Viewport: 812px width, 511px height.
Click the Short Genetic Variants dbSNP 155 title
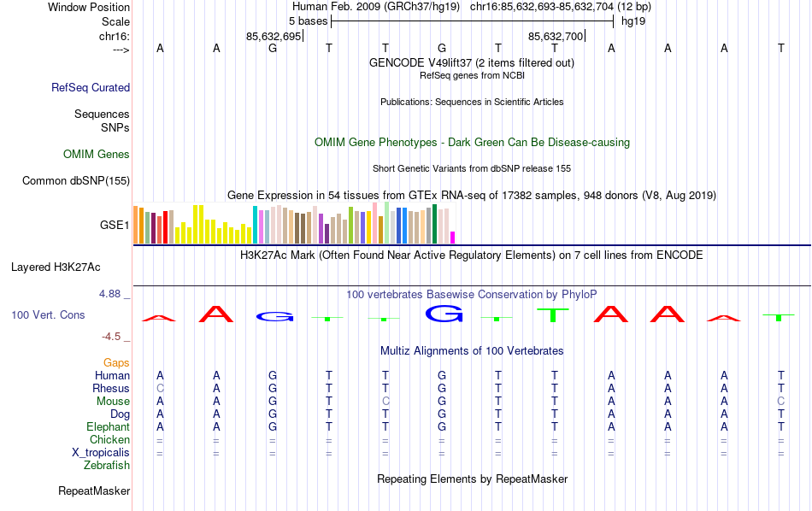tap(472, 169)
